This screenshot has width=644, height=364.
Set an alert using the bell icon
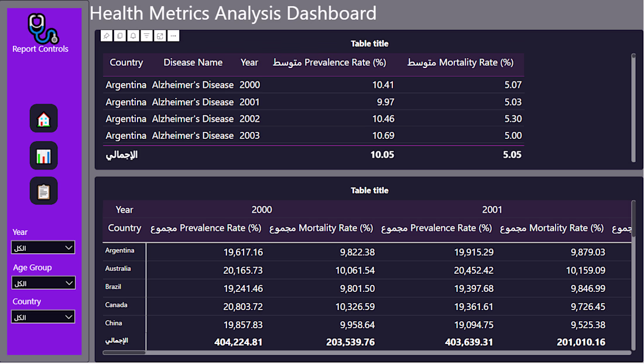tap(133, 36)
